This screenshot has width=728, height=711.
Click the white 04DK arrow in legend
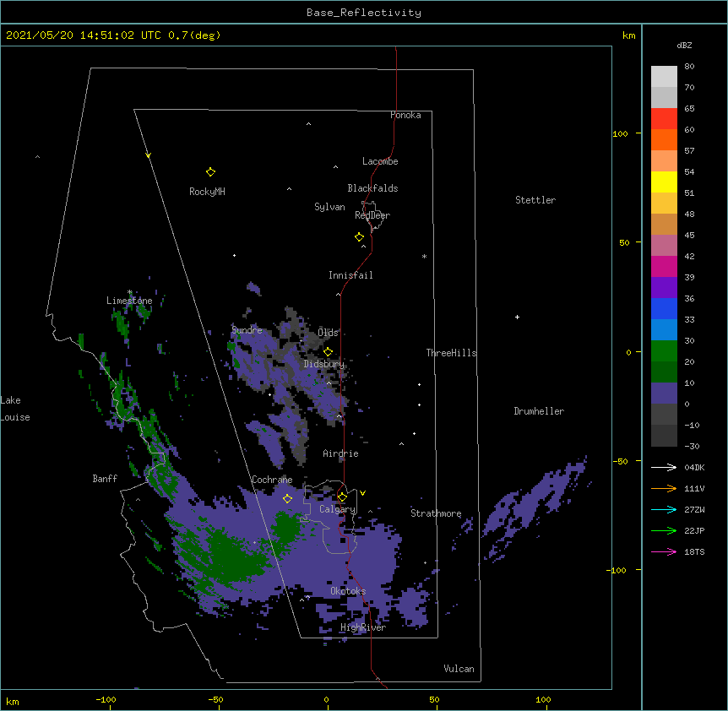pos(664,467)
